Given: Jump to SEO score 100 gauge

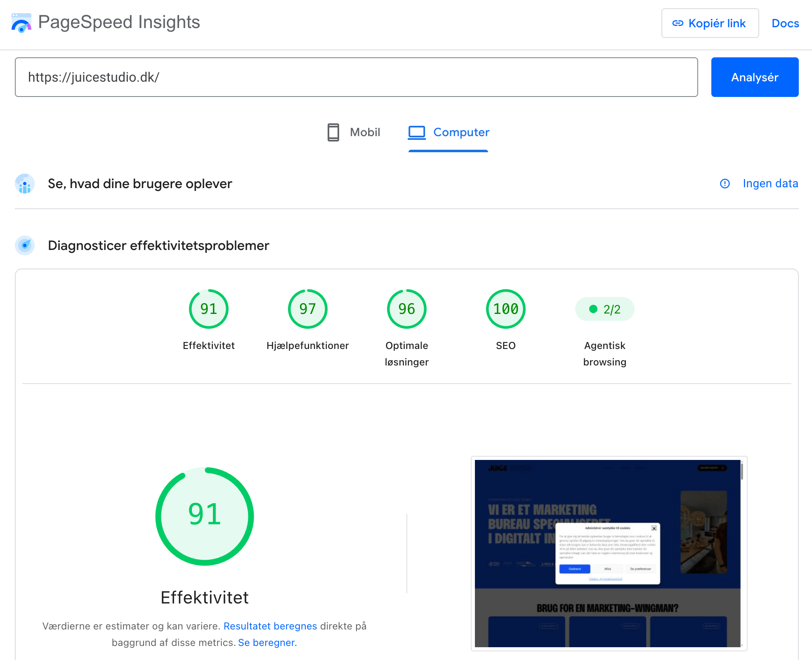Looking at the screenshot, I should pos(506,309).
